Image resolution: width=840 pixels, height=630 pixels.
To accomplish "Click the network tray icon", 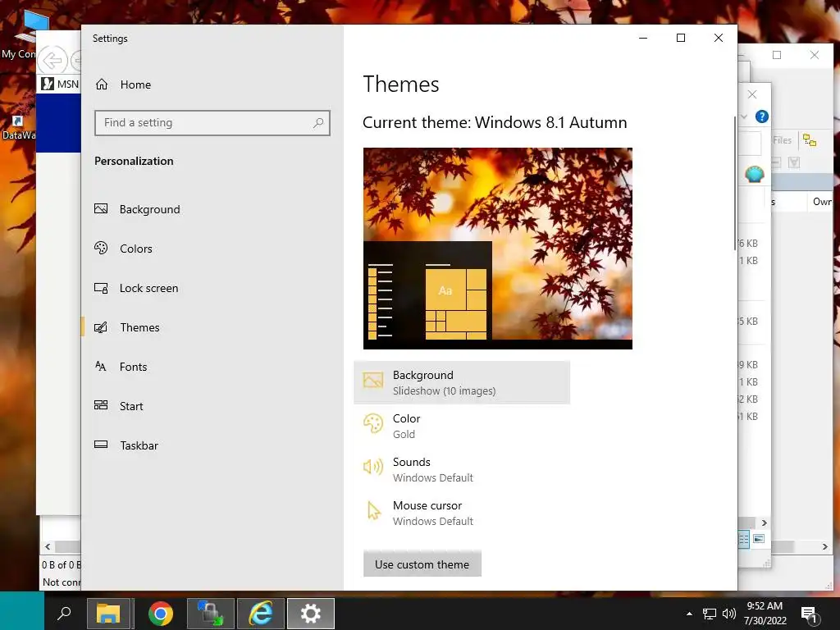I will click(x=710, y=614).
